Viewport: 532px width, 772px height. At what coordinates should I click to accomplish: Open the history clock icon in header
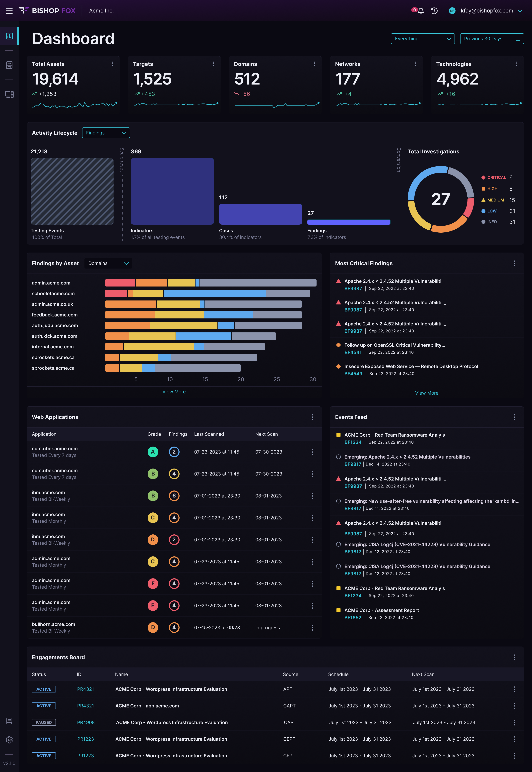click(434, 11)
